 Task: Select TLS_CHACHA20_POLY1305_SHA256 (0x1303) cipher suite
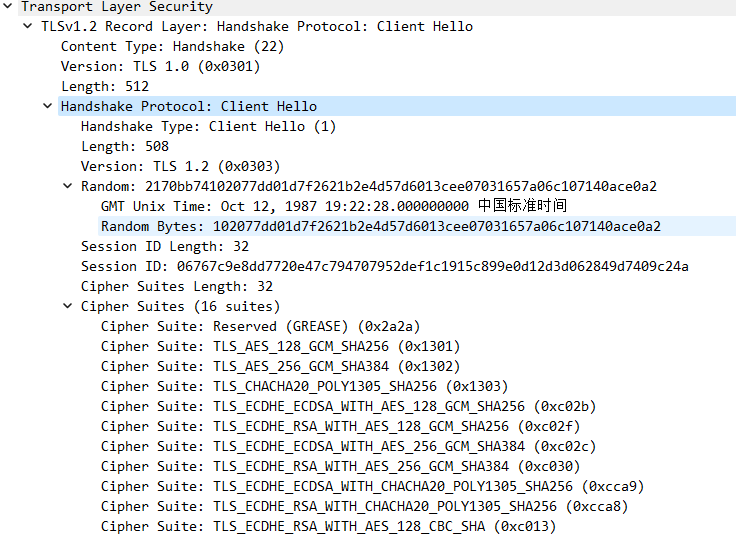304,386
